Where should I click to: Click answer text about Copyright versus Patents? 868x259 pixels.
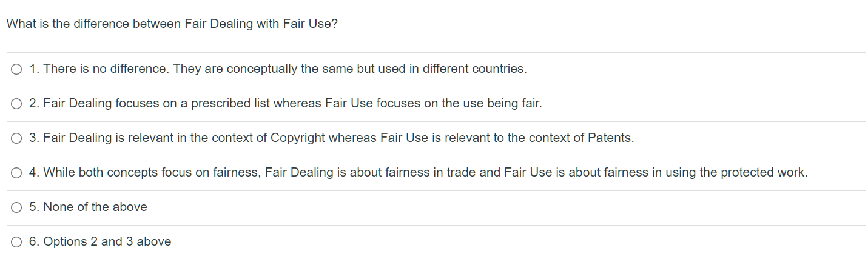point(331,138)
